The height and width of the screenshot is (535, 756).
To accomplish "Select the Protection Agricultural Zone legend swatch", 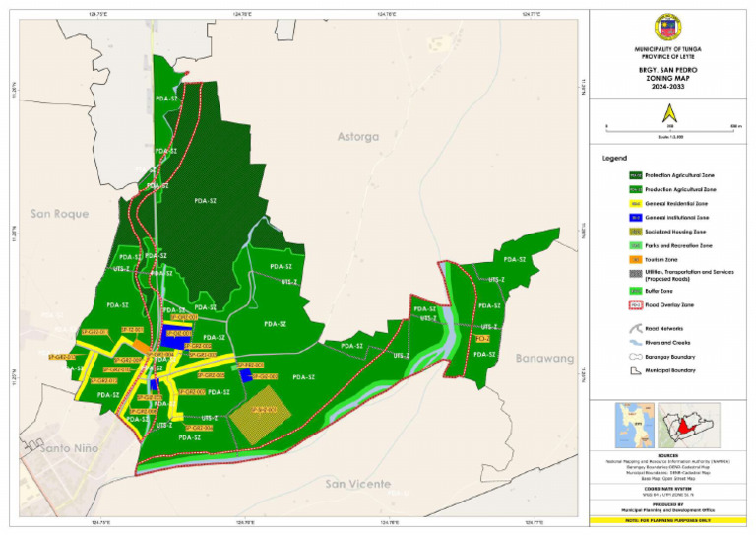I will point(636,175).
